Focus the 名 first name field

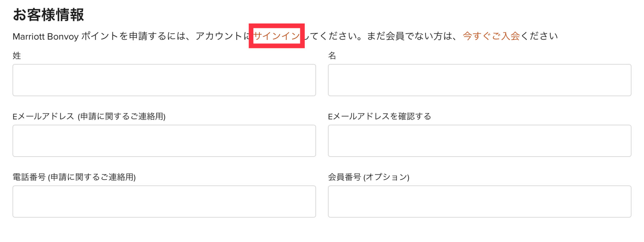(x=480, y=80)
